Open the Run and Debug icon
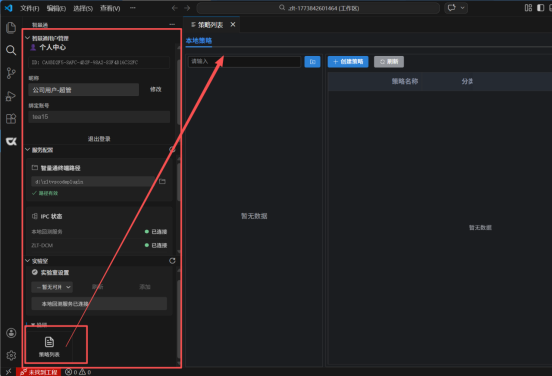Image resolution: width=552 pixels, height=376 pixels. pos(11,96)
